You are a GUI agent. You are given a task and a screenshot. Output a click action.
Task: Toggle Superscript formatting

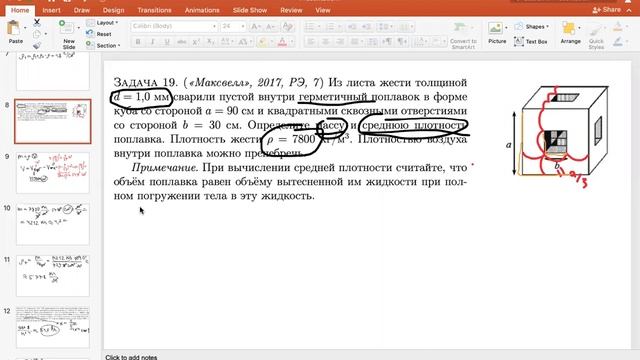[x=196, y=42]
